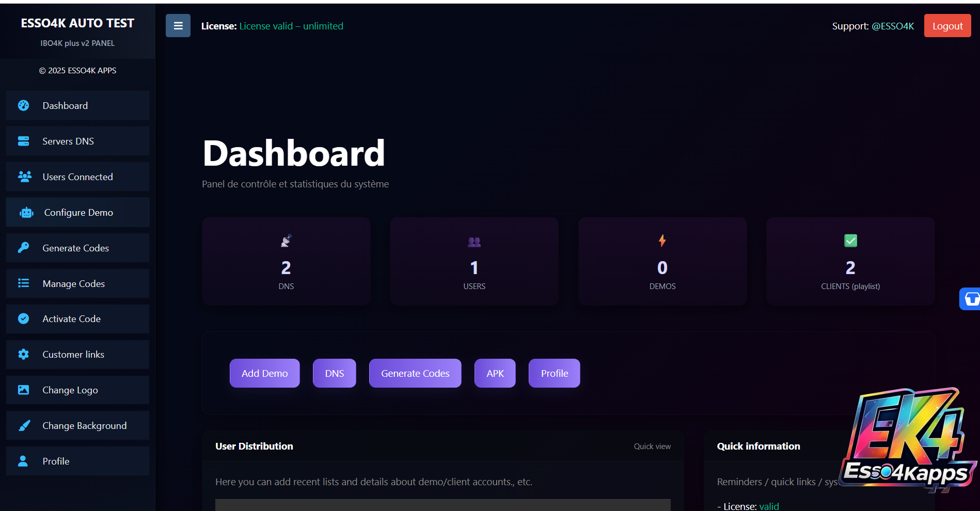
Task: Click the blue floating widget on right edge
Action: [x=971, y=299]
